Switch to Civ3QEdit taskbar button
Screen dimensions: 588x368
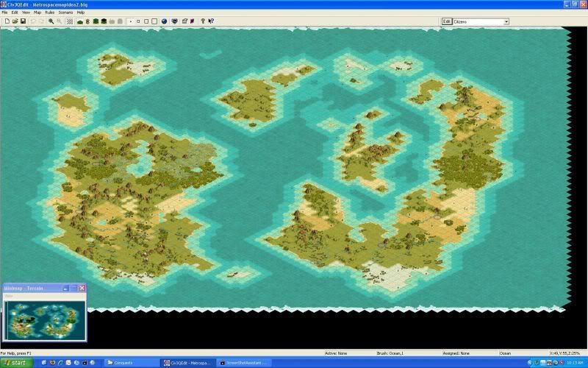point(187,363)
